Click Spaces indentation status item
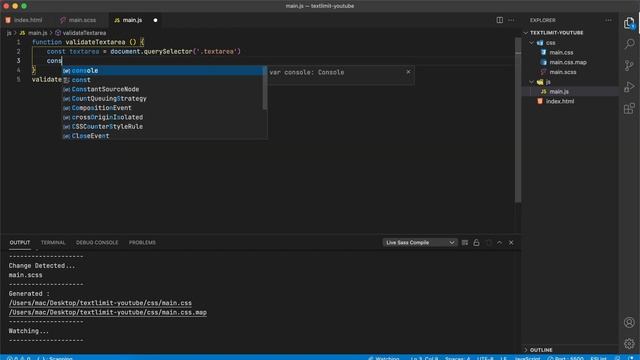The width and height of the screenshot is (640, 360). pyautogui.click(x=457, y=358)
